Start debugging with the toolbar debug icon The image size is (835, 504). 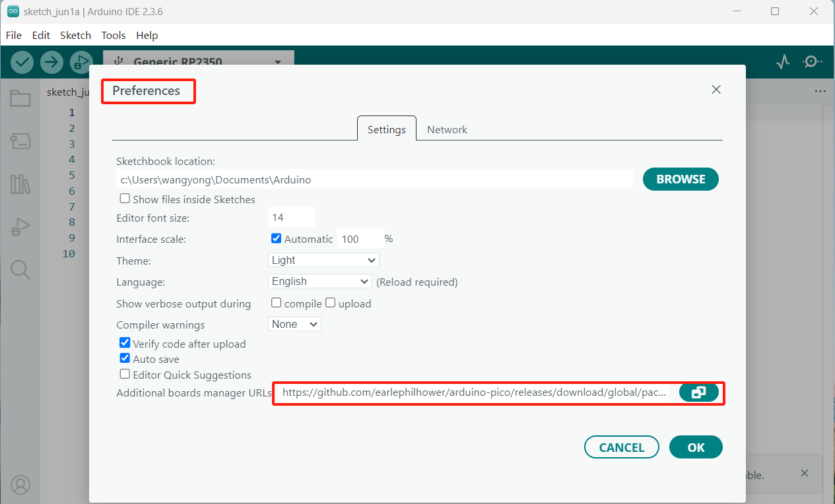click(x=81, y=62)
